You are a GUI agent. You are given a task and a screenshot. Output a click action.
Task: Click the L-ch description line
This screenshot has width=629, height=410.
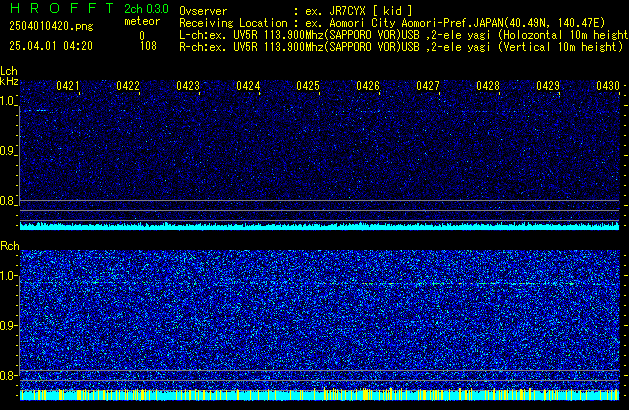pyautogui.click(x=404, y=35)
